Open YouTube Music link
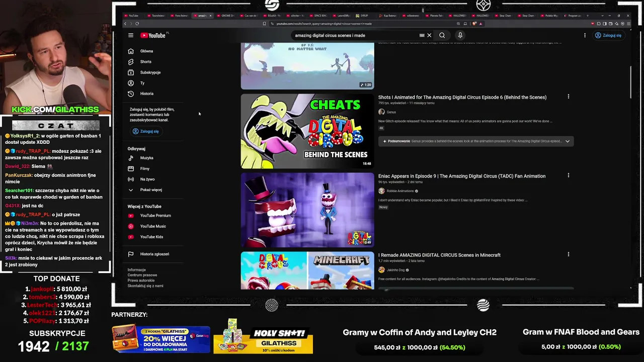 (x=153, y=226)
